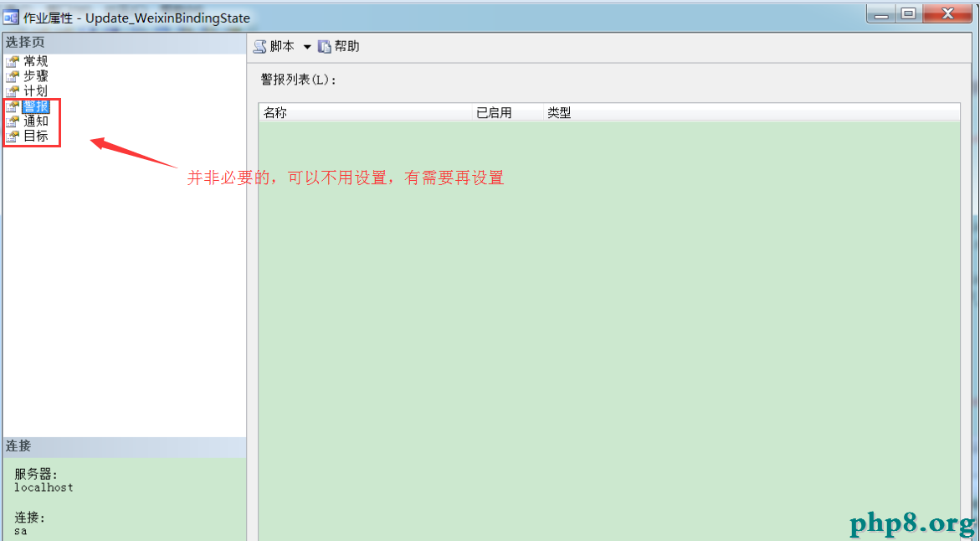Click the icon beside 步骤

coord(13,76)
